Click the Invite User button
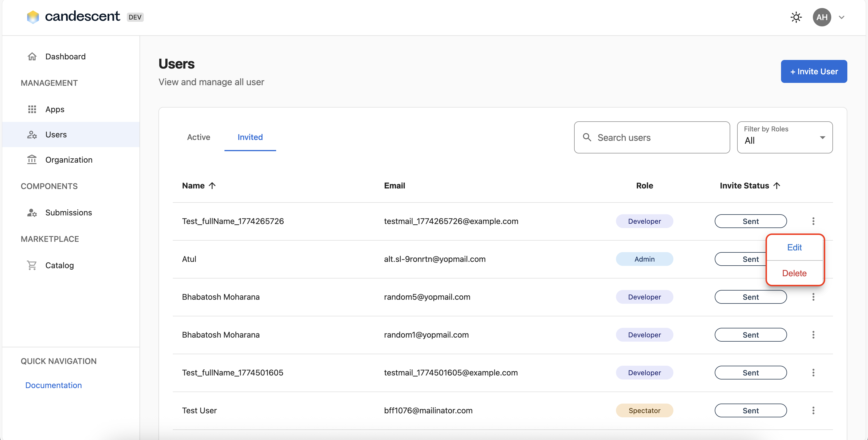868x440 pixels. [813, 71]
